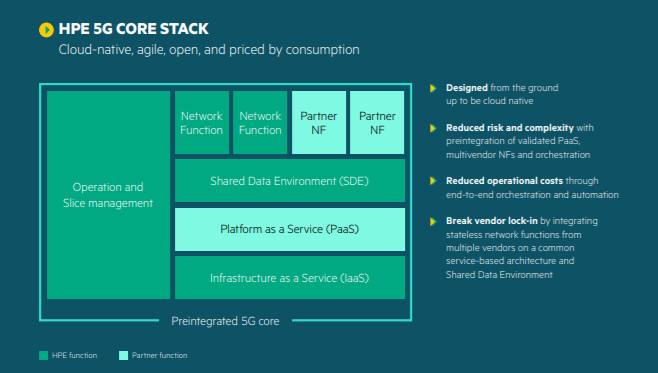
Task: Select the Shared Data Environment (SDE) bar
Action: [x=290, y=180]
